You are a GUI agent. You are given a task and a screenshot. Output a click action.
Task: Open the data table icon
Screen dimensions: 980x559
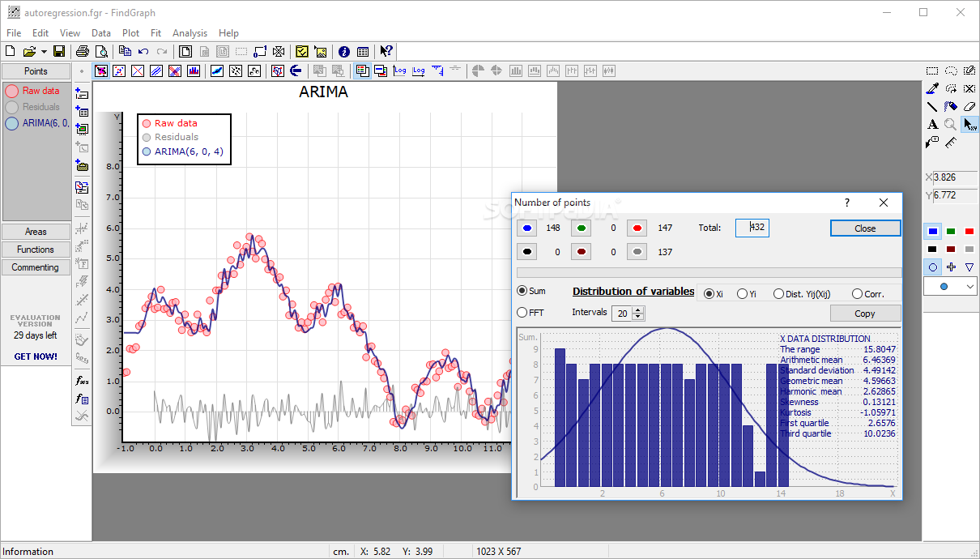coord(363,51)
